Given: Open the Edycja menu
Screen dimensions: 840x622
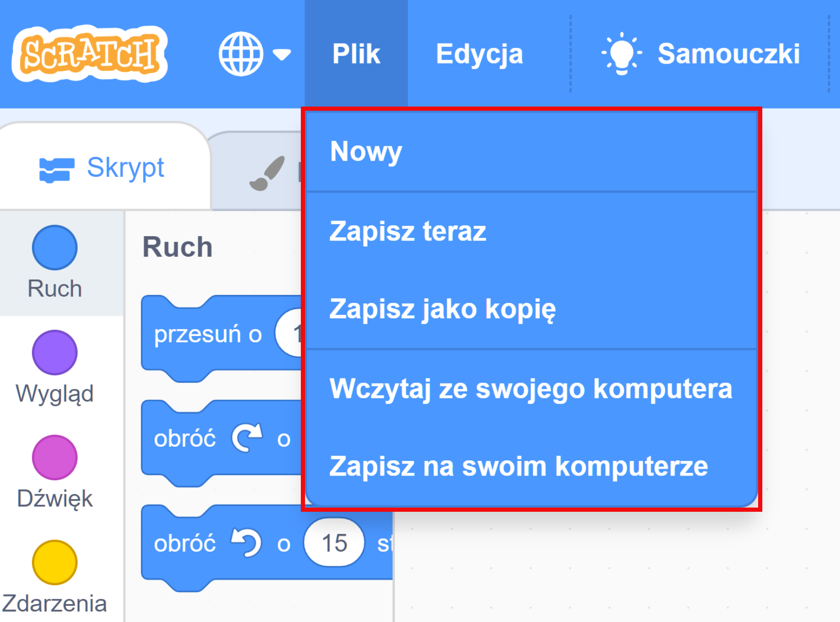Looking at the screenshot, I should coord(479,52).
